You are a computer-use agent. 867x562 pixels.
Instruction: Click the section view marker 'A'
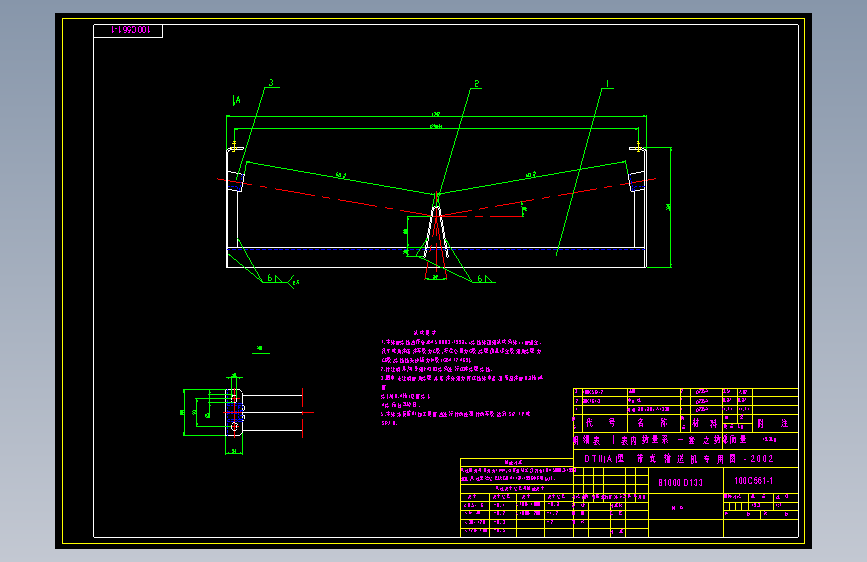237,100
